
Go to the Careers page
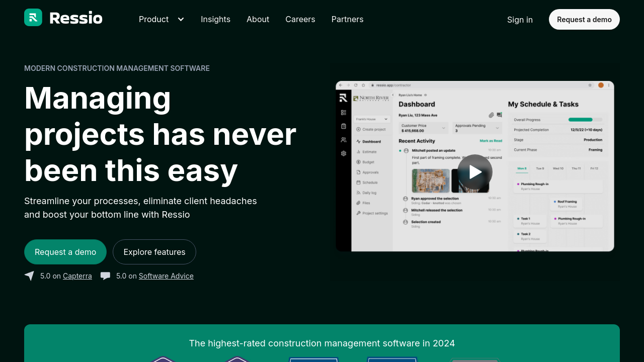point(300,20)
